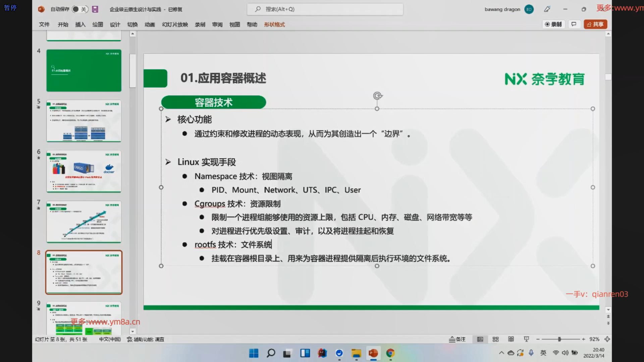This screenshot has width=644, height=362.
Task: Click the pen icon beside user avatar
Action: pos(547,9)
